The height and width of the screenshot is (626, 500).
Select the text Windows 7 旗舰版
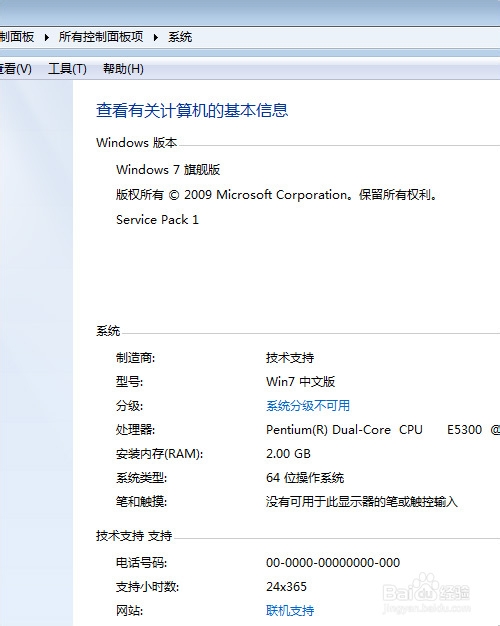(x=168, y=170)
